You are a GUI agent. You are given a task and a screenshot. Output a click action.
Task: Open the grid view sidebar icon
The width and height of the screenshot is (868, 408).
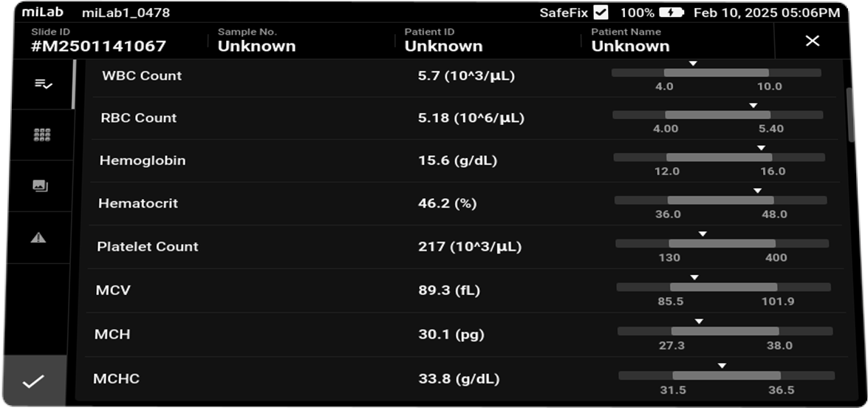click(x=42, y=135)
